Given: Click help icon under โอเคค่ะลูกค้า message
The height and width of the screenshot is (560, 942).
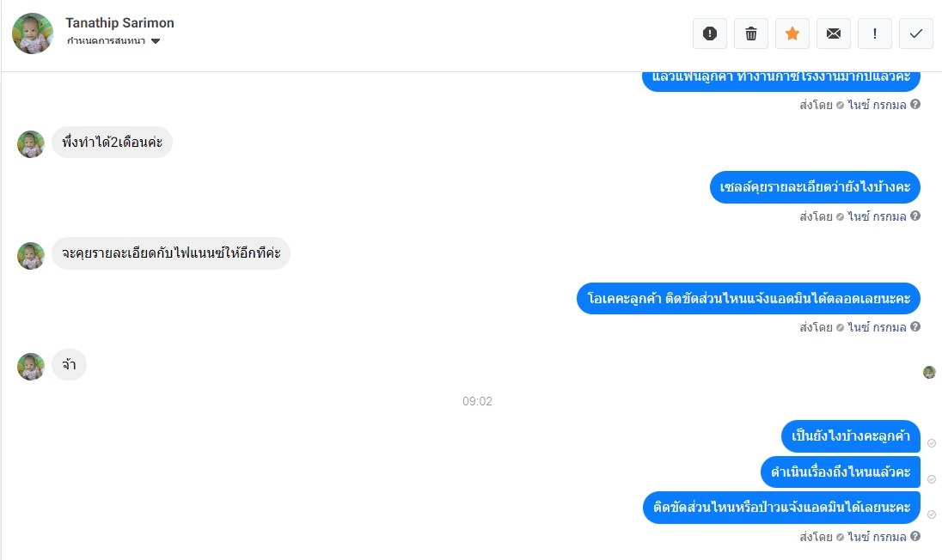Looking at the screenshot, I should click(x=915, y=326).
